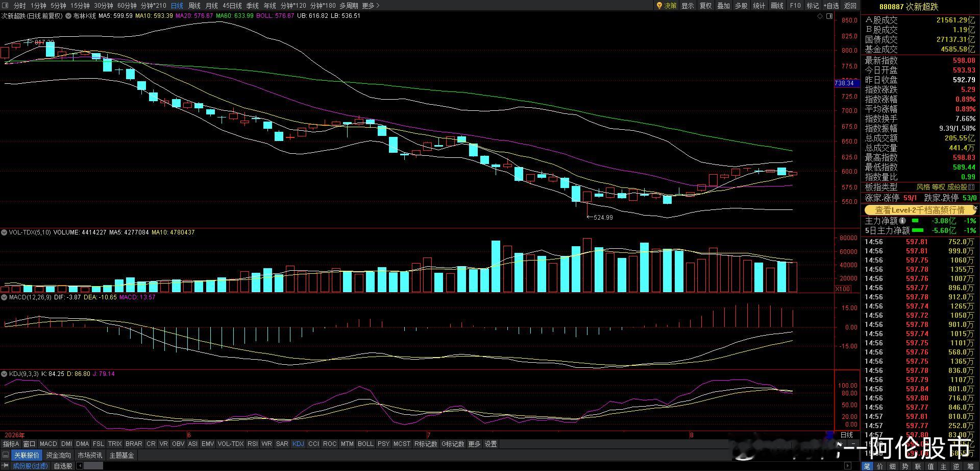Click the 多股 multi-stock button

pos(741,6)
